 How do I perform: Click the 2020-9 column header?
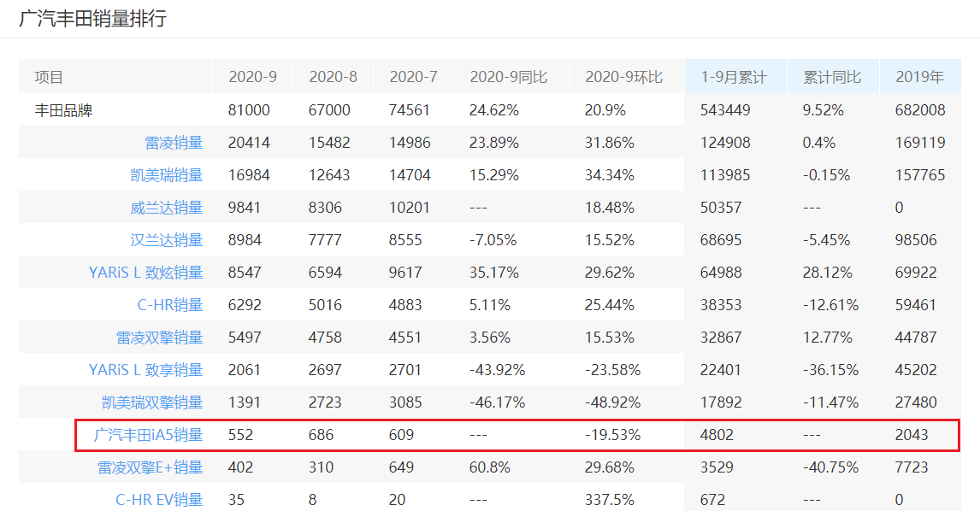point(252,77)
